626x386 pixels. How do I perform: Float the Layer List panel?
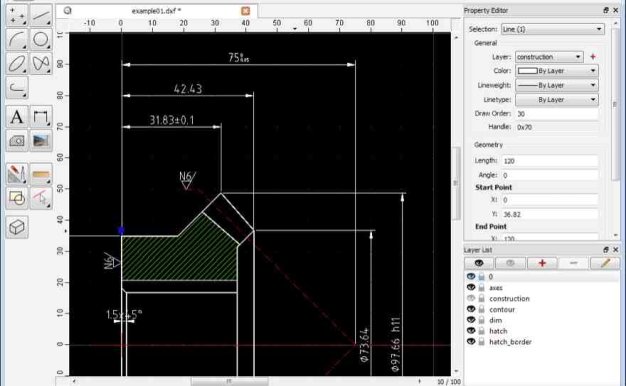point(606,249)
